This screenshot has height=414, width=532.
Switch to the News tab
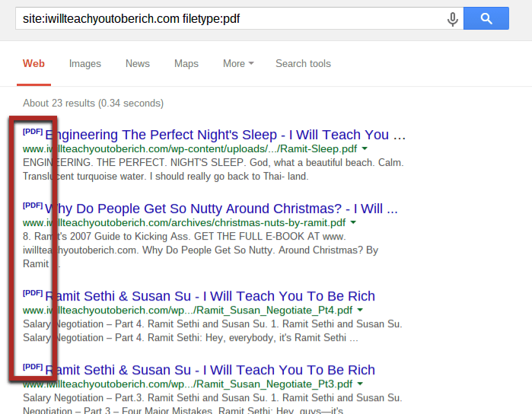pos(138,63)
